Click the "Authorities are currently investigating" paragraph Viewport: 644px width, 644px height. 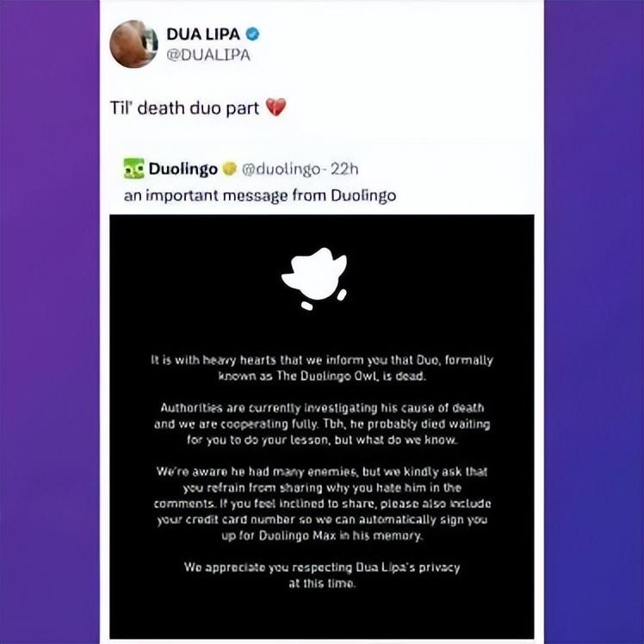click(322, 424)
